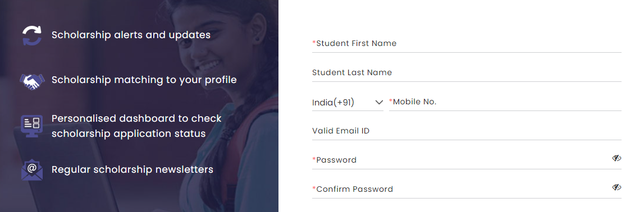Toggle Password field visibility eye icon
Image resolution: width=644 pixels, height=212 pixels.
pos(616,158)
